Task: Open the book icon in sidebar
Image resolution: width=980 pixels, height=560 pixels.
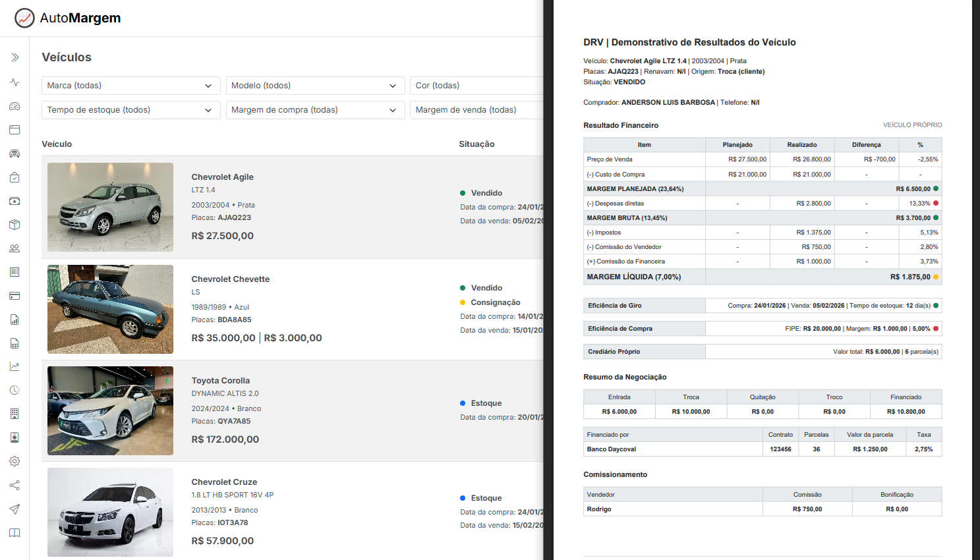Action: [x=14, y=532]
